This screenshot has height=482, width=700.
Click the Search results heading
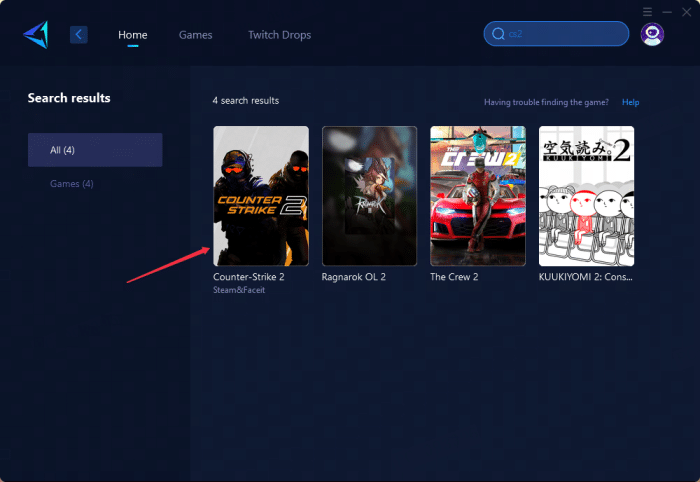(x=69, y=98)
